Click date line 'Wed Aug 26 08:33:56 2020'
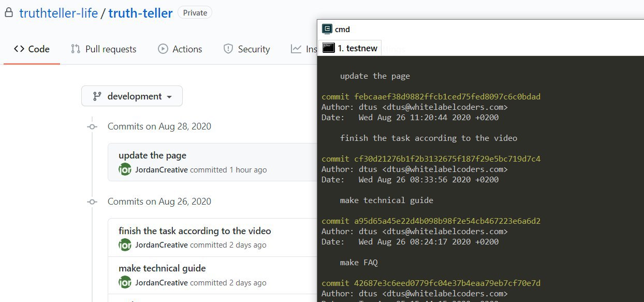Image resolution: width=644 pixels, height=302 pixels. click(410, 180)
